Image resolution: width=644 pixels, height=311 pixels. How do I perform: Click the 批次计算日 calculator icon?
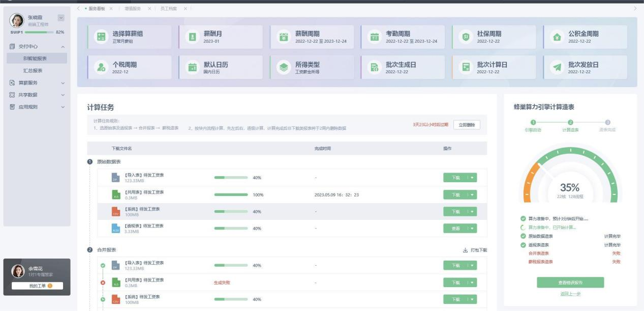466,67
